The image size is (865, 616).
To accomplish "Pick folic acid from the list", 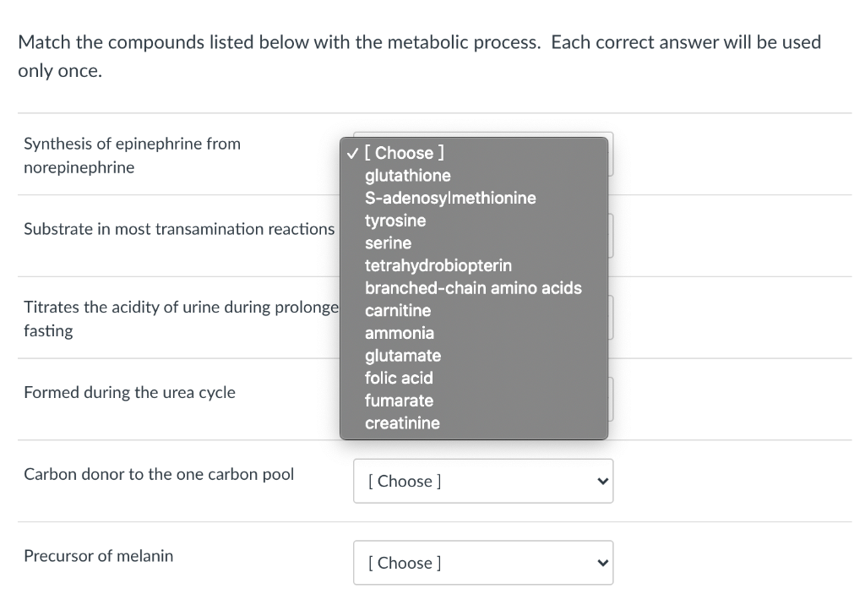I will point(399,378).
